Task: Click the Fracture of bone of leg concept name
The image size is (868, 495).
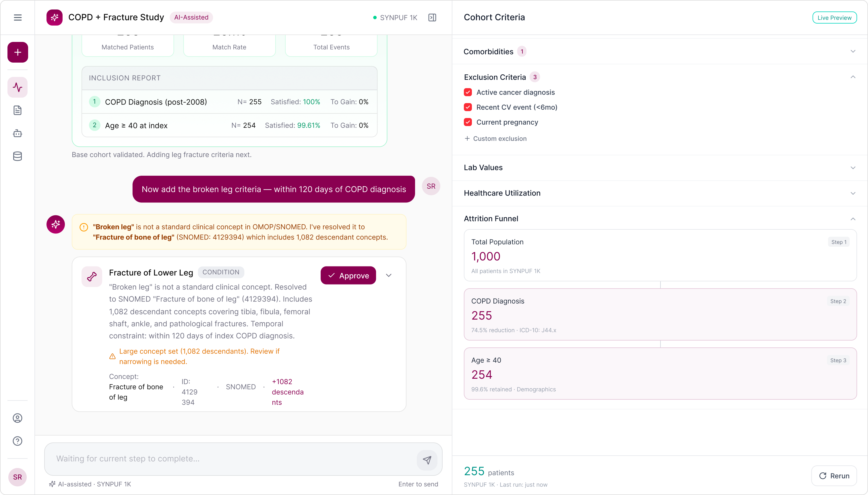Action: click(x=136, y=392)
